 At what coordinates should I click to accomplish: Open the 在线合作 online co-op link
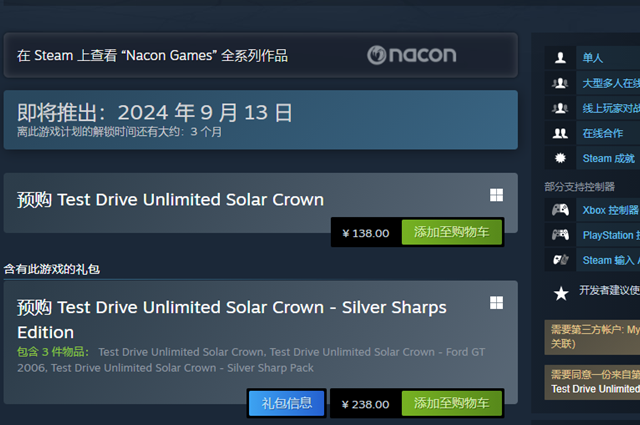click(x=602, y=133)
